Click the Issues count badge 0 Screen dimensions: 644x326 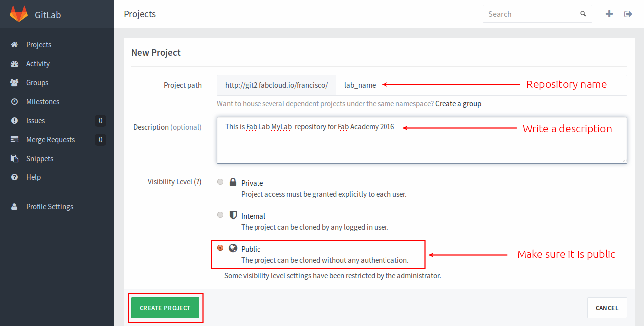(100, 121)
